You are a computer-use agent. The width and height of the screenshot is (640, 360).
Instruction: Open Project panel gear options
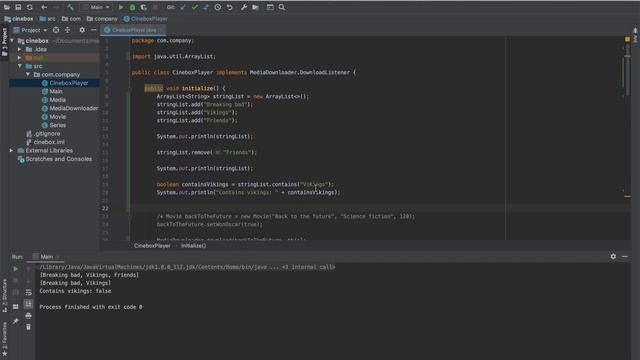(82, 30)
